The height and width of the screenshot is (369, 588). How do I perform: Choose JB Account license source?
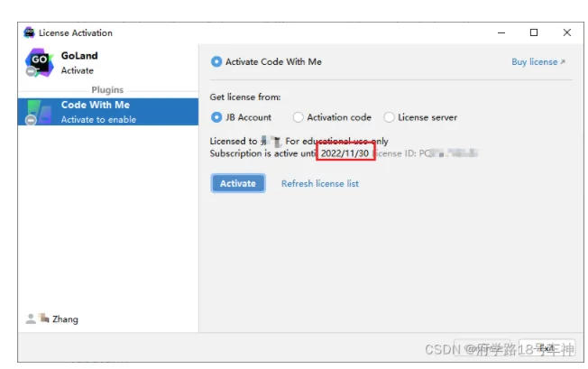tap(241, 117)
